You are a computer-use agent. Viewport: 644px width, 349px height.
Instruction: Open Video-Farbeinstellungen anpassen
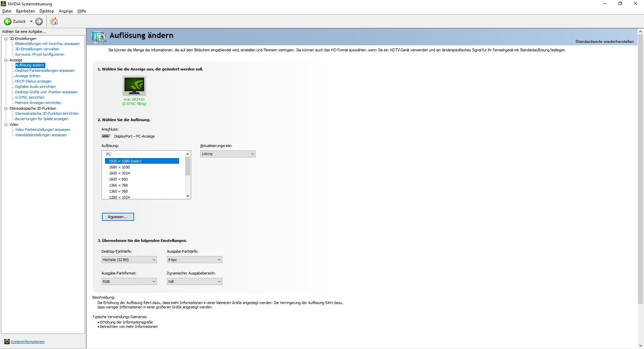[x=43, y=130]
